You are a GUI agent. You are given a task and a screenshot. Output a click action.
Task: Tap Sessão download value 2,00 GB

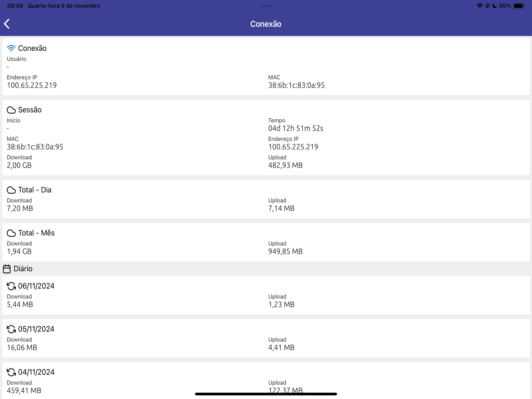pos(19,165)
